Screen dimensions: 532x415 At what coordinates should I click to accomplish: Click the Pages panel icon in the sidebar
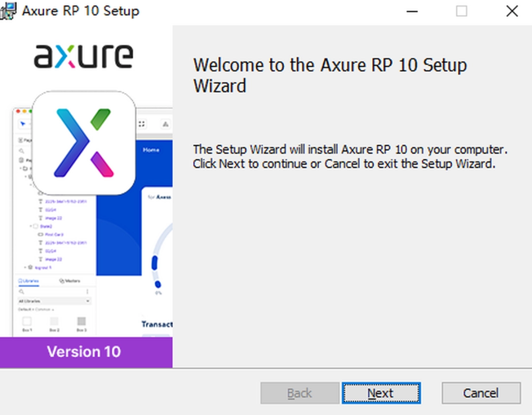point(20,140)
